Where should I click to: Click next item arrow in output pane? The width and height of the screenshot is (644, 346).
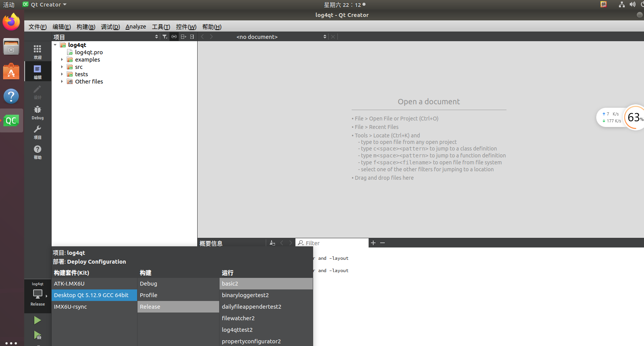pyautogui.click(x=291, y=243)
